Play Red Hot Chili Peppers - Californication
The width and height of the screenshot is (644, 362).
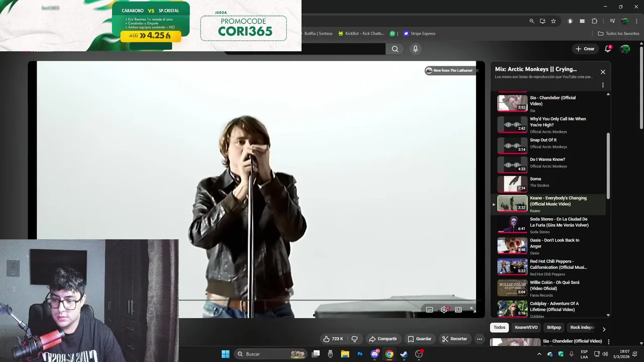click(548, 267)
